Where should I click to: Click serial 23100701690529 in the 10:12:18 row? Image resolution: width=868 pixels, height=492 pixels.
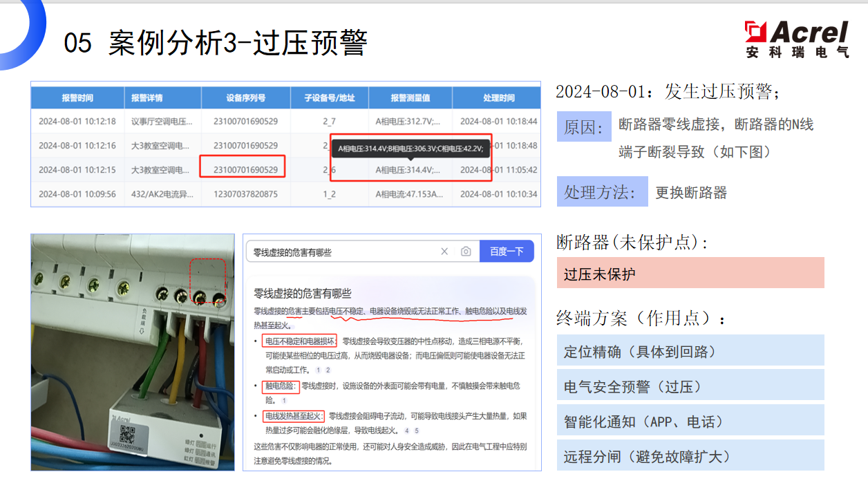pos(246,121)
